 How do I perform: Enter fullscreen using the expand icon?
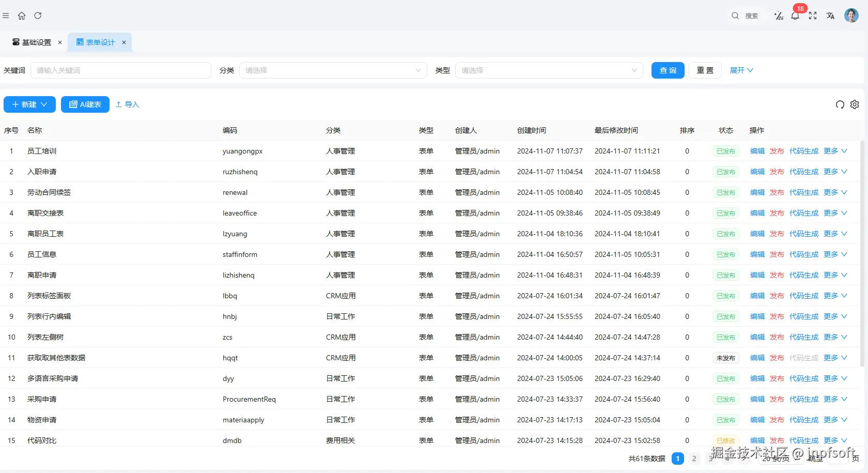click(813, 16)
